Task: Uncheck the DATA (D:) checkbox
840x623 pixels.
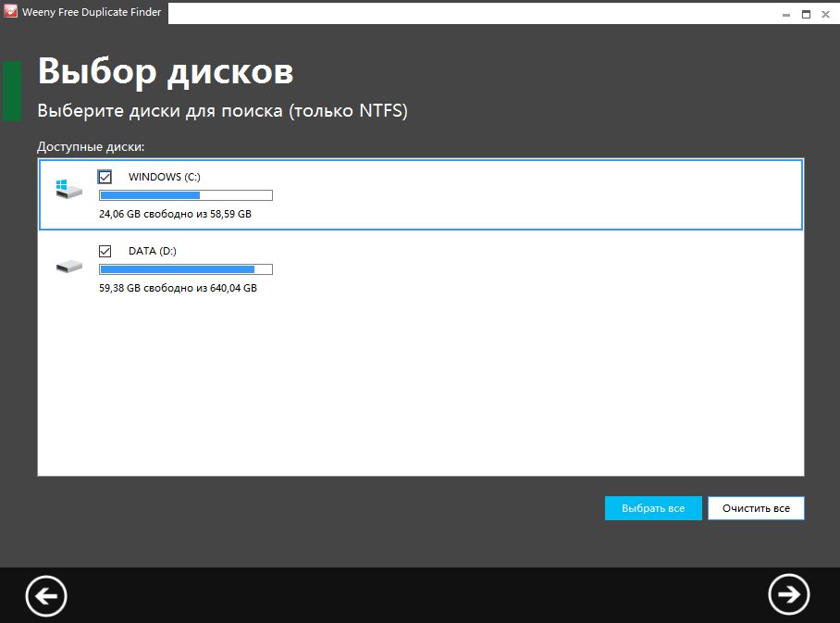Action: [x=105, y=251]
